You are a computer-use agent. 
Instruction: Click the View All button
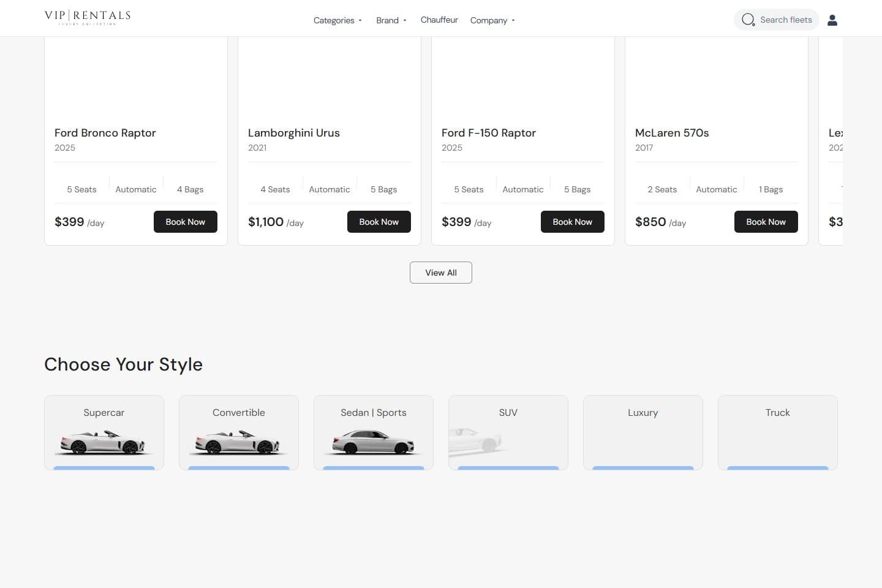pos(441,273)
